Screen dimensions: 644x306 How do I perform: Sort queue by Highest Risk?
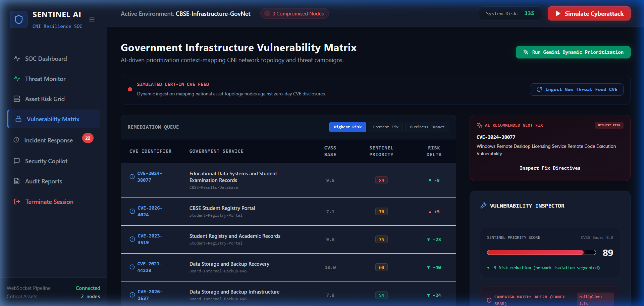(347, 127)
